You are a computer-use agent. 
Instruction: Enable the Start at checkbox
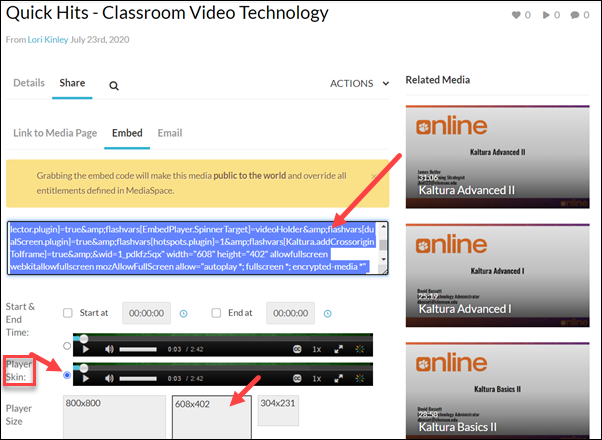click(68, 313)
